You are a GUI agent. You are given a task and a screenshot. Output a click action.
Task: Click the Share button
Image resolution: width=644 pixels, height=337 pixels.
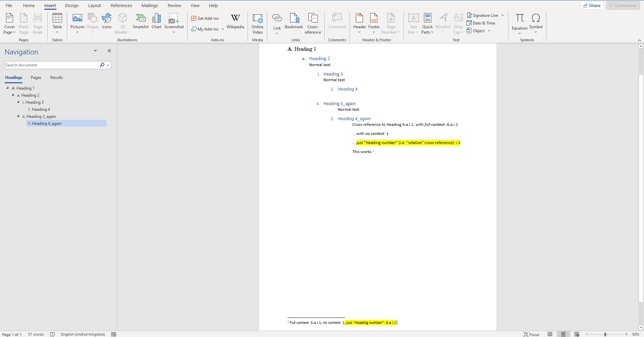592,5
